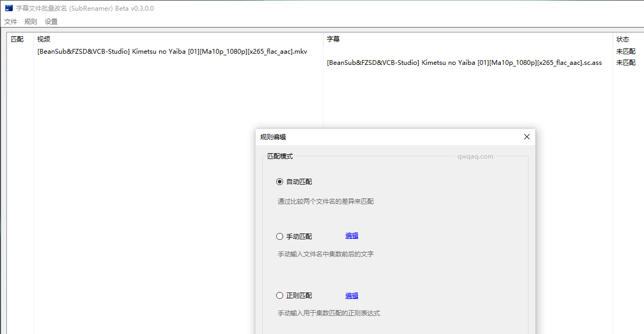
Task: Click the 状态 column header
Action: click(623, 39)
